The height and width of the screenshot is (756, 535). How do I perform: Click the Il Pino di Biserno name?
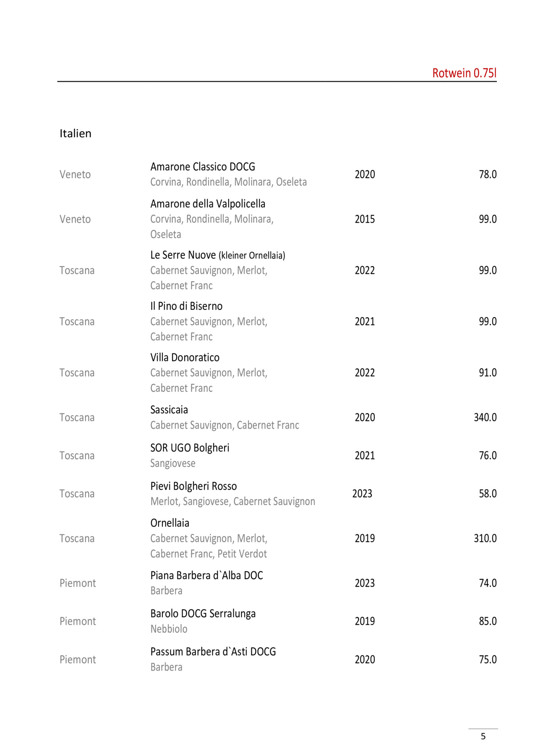coord(186,306)
